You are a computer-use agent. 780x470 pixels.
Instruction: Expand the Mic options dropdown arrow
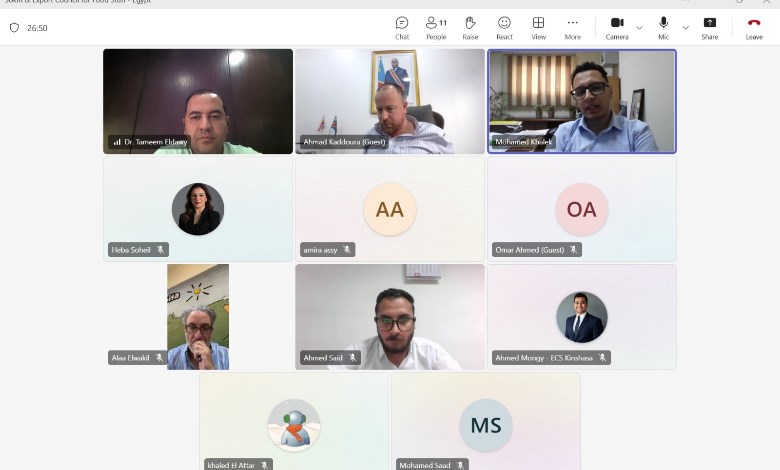tap(686, 28)
